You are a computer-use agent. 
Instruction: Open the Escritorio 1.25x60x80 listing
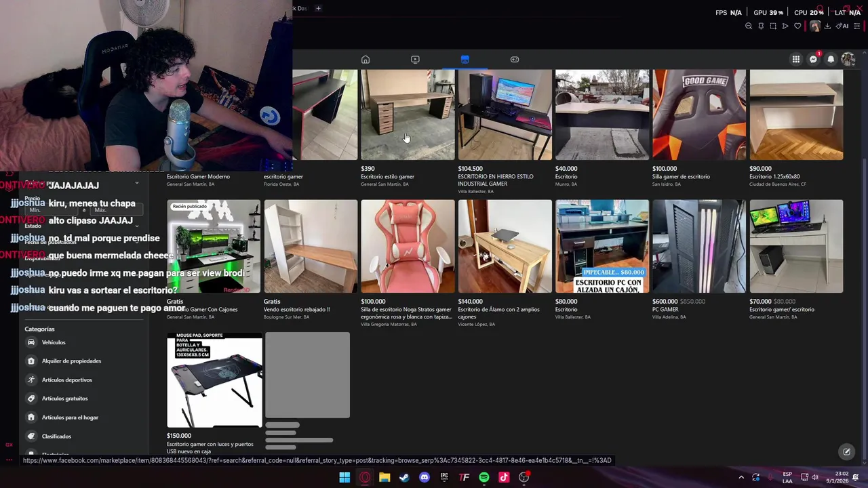[x=796, y=129]
